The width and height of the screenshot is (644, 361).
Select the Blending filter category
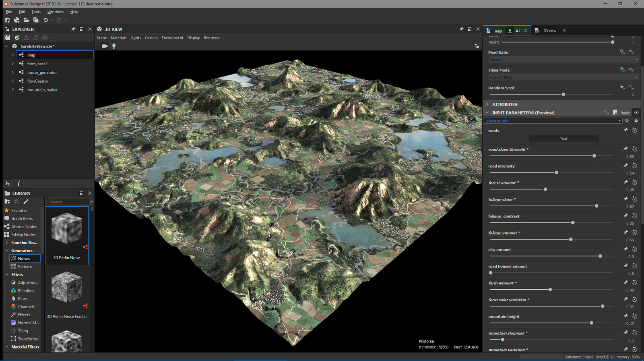[26, 291]
